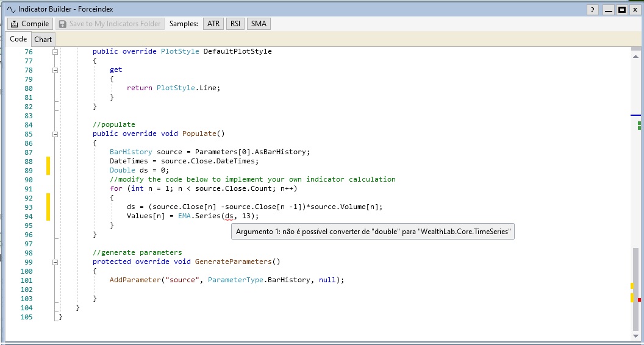
Task: Click EMA in line 94
Action: (x=184, y=216)
